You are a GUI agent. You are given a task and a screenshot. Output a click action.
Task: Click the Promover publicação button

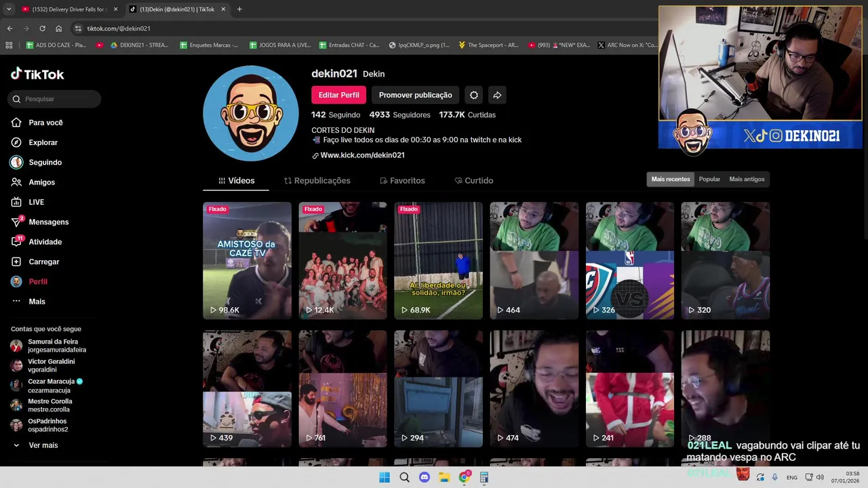click(415, 95)
